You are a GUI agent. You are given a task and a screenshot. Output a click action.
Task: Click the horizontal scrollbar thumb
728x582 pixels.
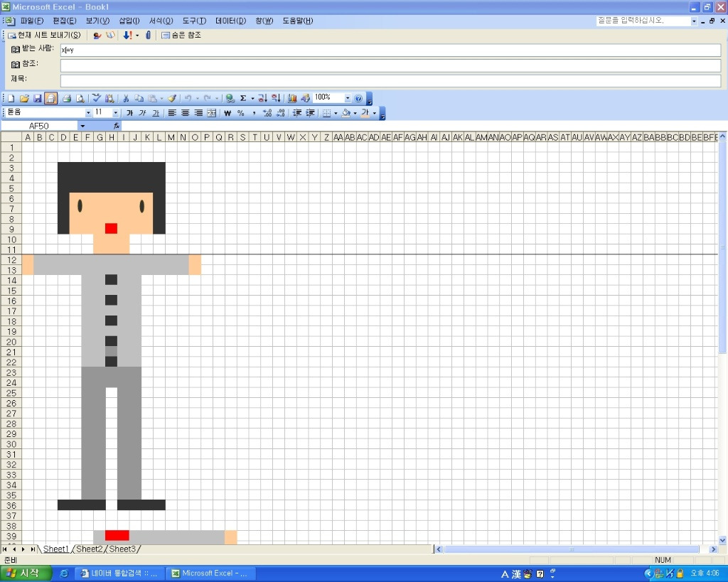pos(572,549)
